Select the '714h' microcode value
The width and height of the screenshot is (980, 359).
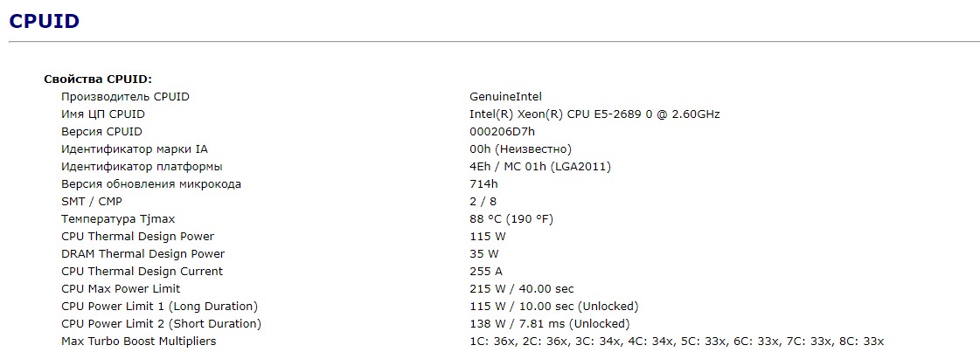click(x=483, y=183)
